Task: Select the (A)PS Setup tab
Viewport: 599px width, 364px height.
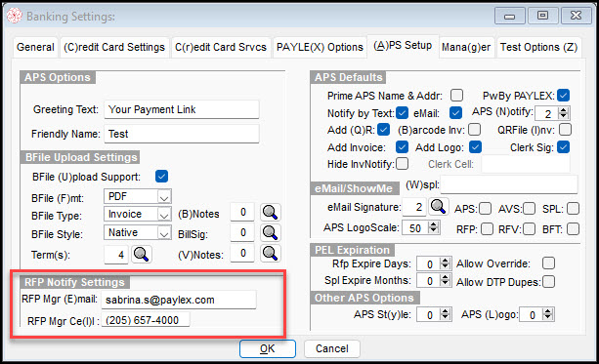Action: tap(403, 46)
